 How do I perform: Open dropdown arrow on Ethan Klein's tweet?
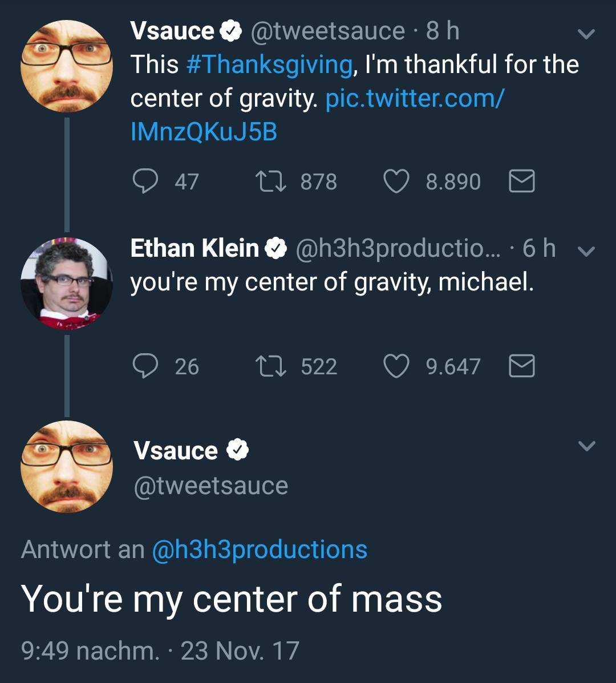pyautogui.click(x=586, y=250)
